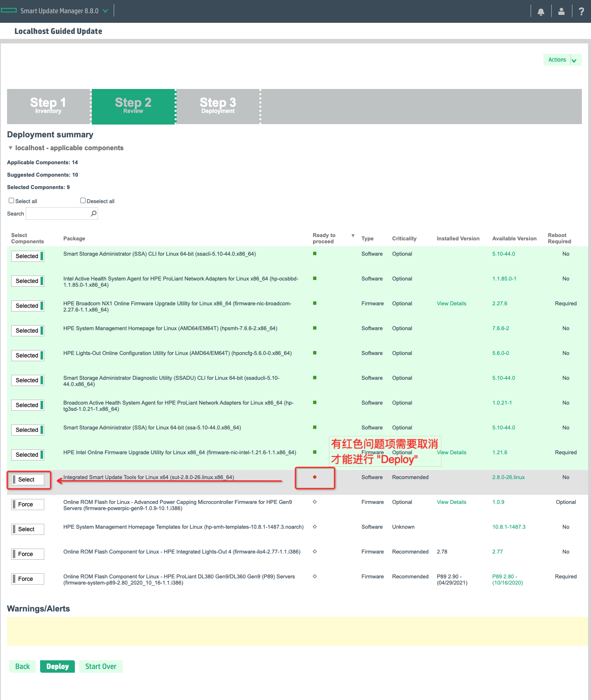
Task: Go to Step 3 Deployment tab
Action: 218,106
